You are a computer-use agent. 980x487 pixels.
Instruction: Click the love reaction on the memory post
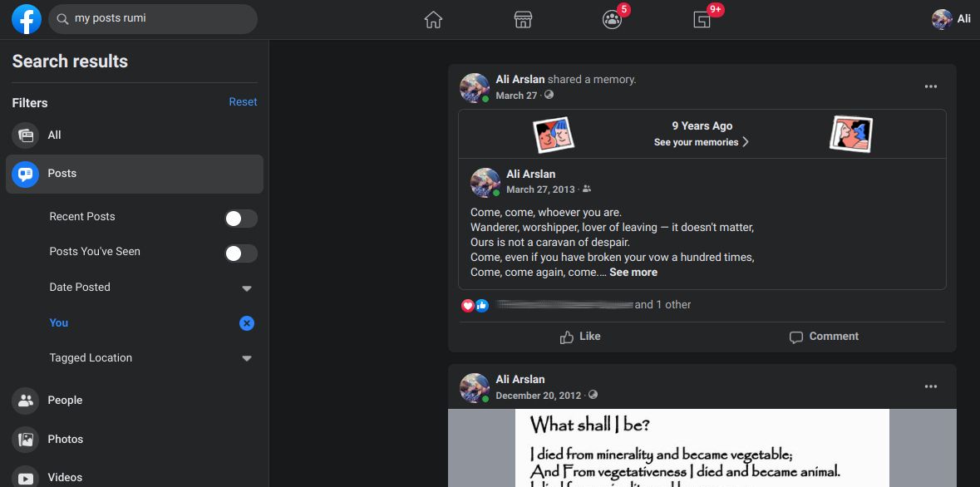tap(468, 305)
